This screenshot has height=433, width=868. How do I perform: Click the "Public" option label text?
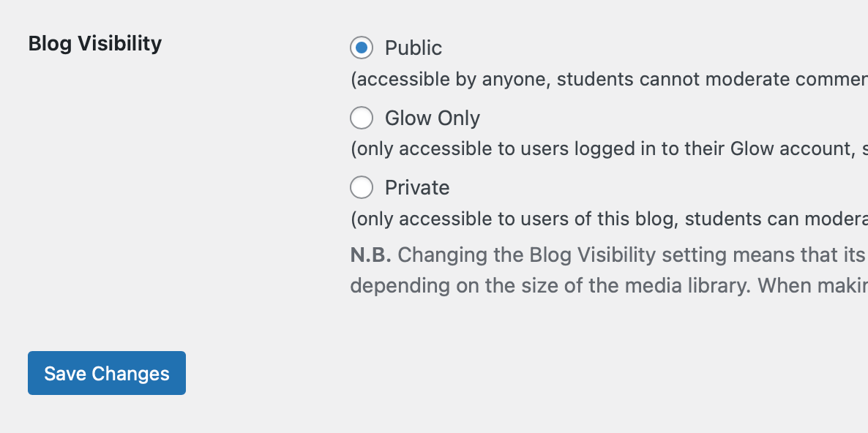point(414,48)
